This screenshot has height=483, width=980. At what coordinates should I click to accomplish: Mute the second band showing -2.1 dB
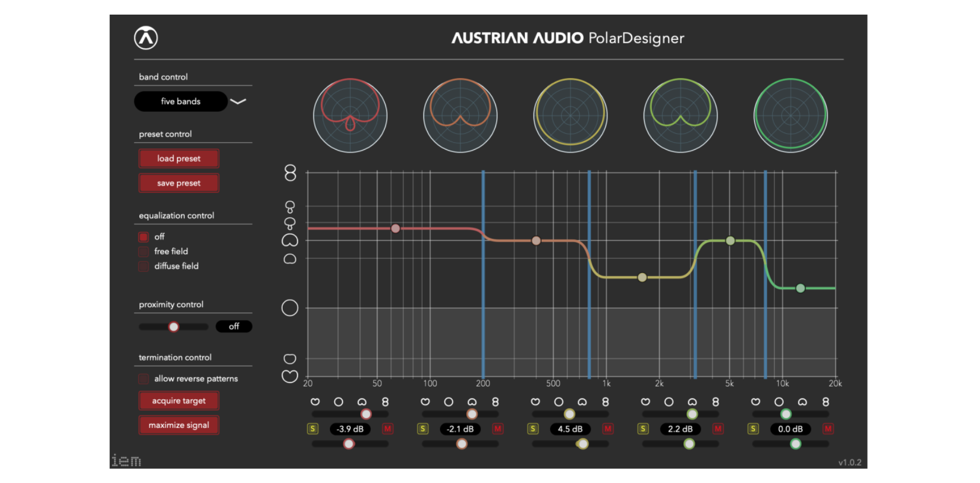coord(497,429)
